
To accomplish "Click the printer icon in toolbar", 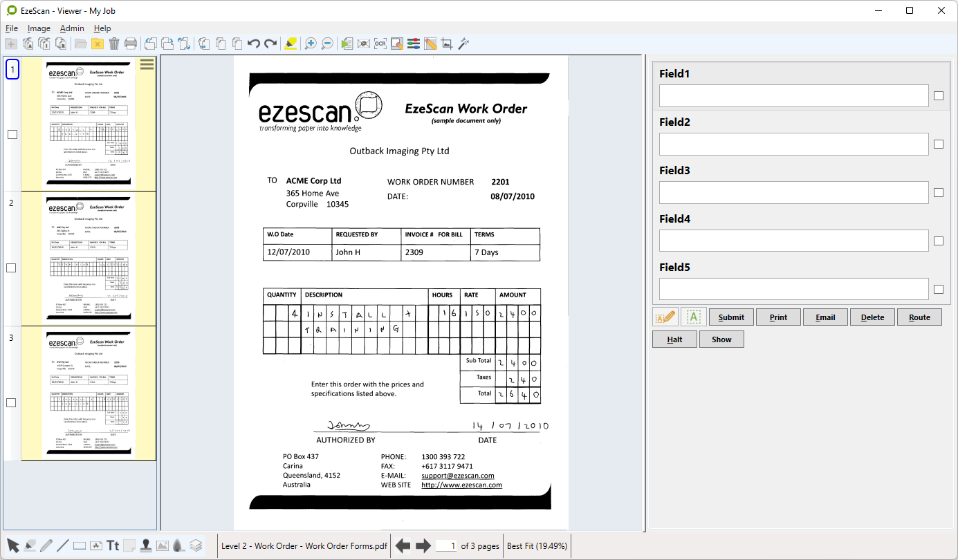I will point(131,44).
